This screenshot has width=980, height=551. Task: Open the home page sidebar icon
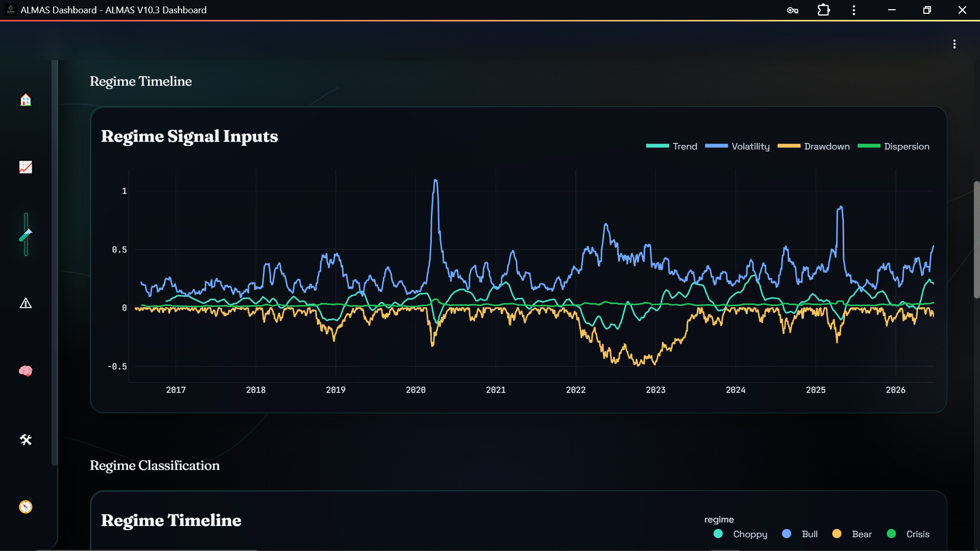coord(26,99)
